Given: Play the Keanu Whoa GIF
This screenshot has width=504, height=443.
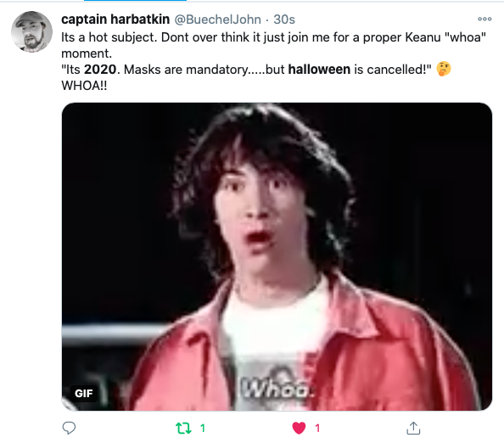Looking at the screenshot, I should [x=277, y=256].
